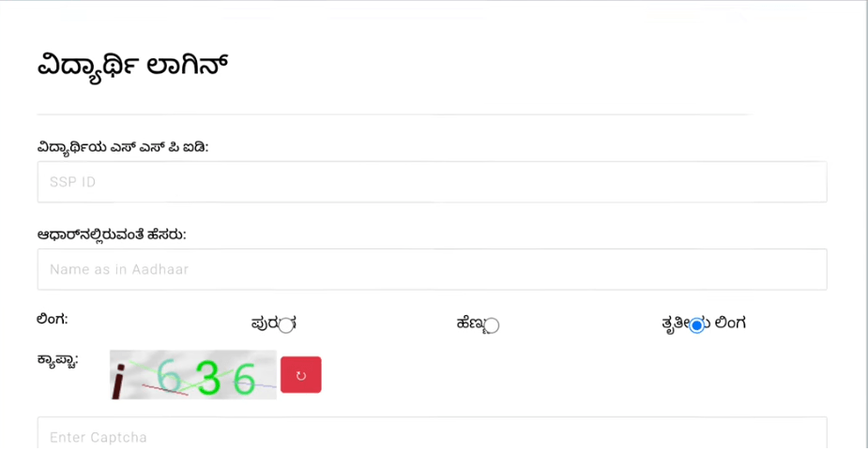Click the last digit 6 in captcha
This screenshot has width=868, height=451.
245,378
